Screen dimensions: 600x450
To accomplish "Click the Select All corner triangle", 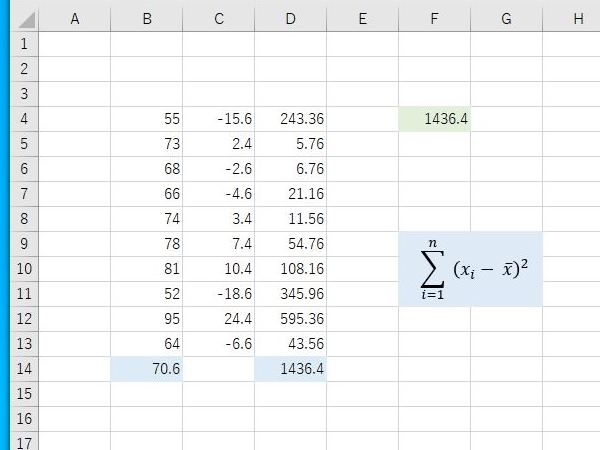I will (x=27, y=20).
